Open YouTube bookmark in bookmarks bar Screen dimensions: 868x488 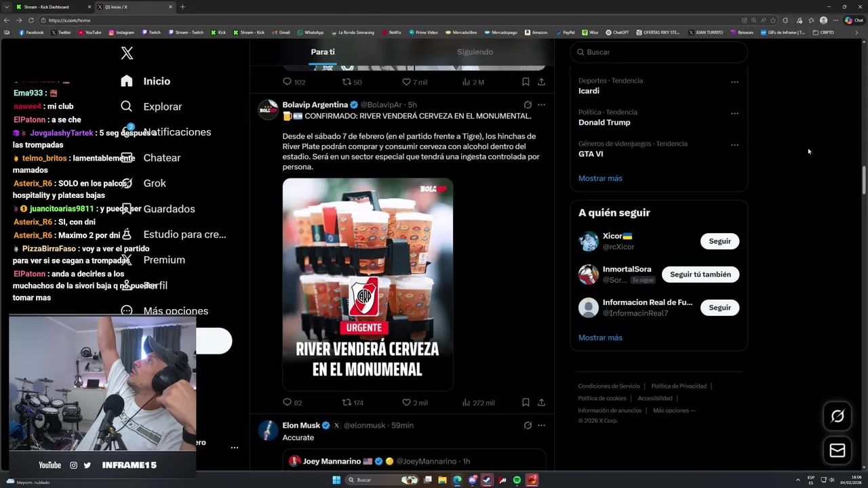(x=90, y=33)
